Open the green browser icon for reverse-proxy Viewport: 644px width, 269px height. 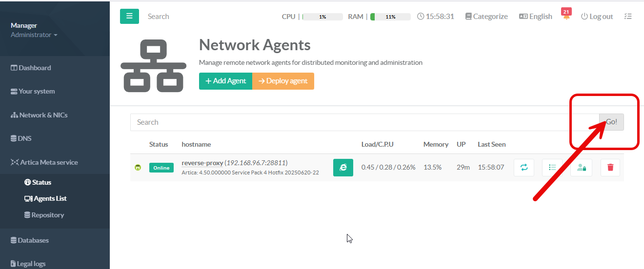tap(343, 167)
